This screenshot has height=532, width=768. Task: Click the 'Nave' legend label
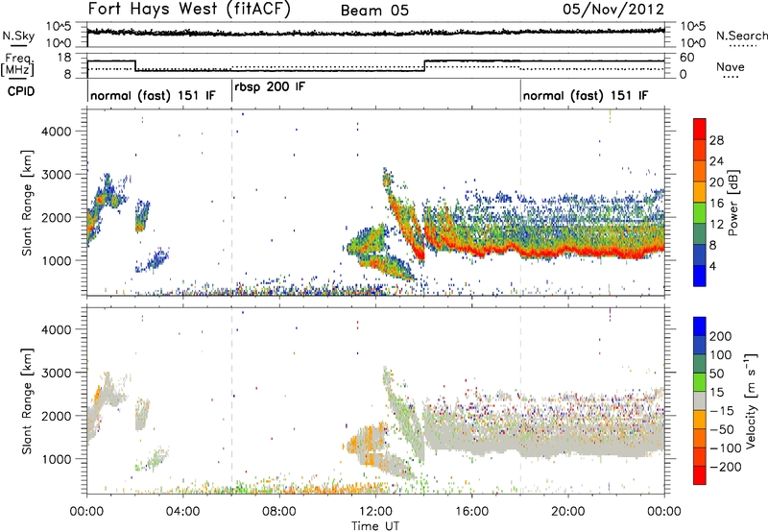point(731,66)
